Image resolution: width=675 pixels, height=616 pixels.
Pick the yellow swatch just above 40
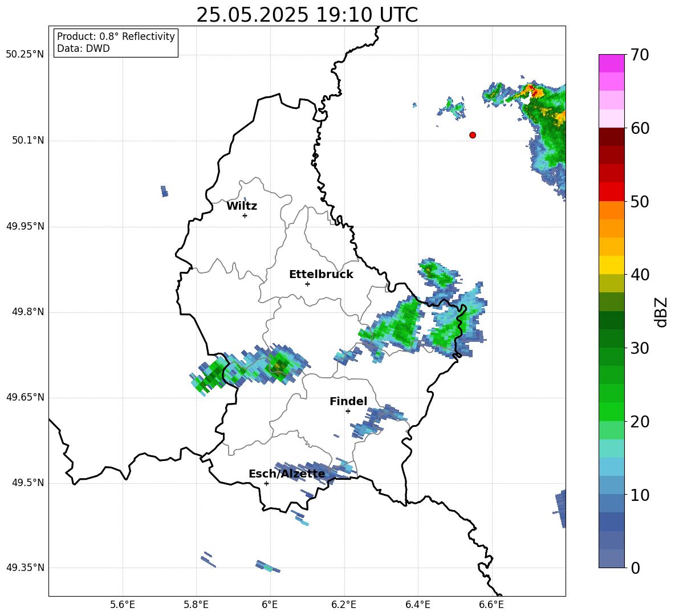point(611,265)
